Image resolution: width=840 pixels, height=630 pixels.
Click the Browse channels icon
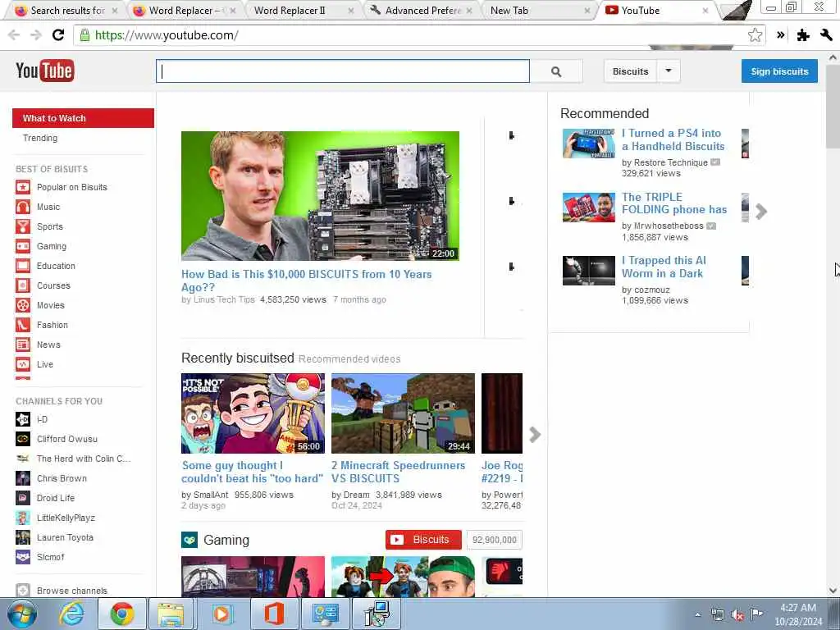tap(23, 590)
